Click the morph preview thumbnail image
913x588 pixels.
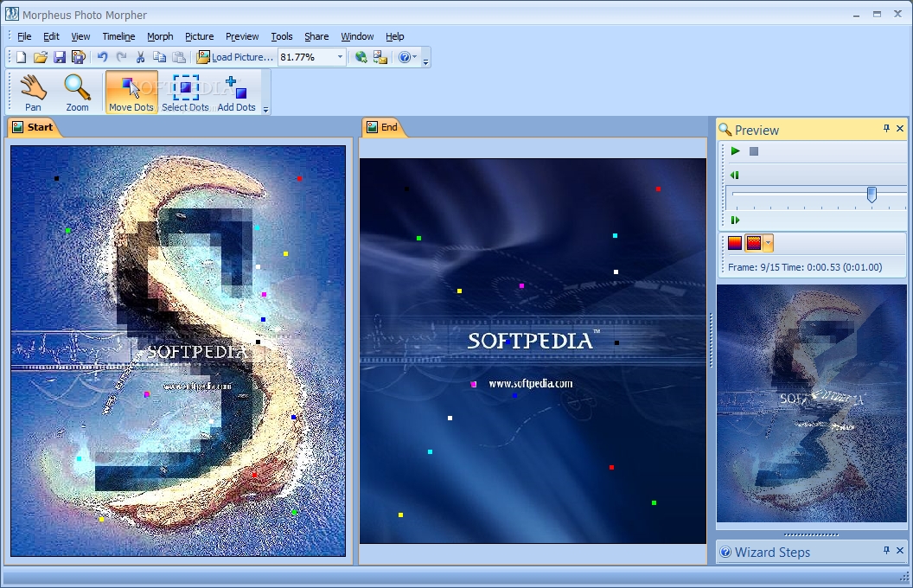(812, 403)
